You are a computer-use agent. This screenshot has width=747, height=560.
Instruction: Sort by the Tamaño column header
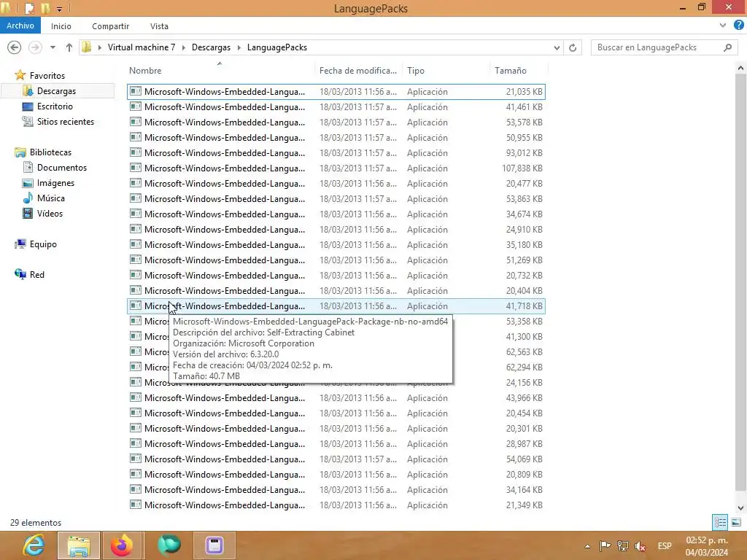pos(510,71)
